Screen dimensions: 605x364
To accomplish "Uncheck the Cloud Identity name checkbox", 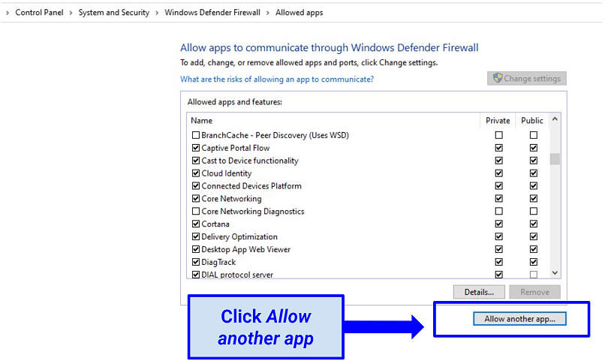I will coord(196,173).
